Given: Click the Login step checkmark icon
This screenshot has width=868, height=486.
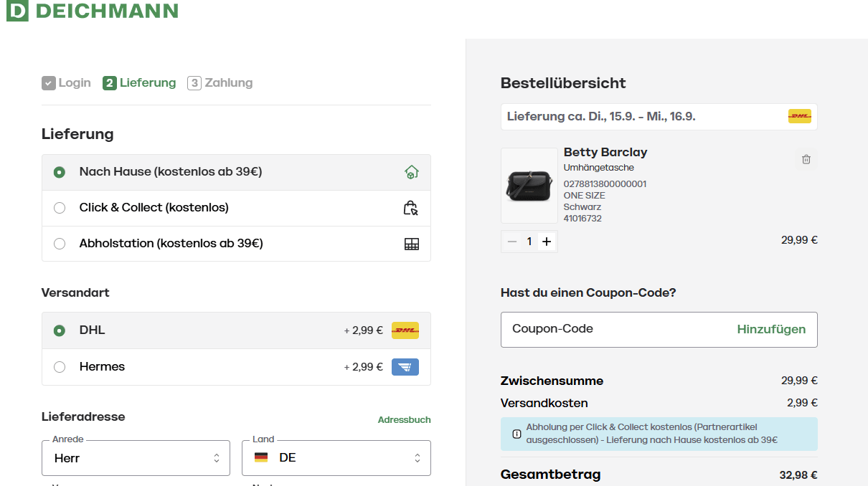Looking at the screenshot, I should 49,83.
